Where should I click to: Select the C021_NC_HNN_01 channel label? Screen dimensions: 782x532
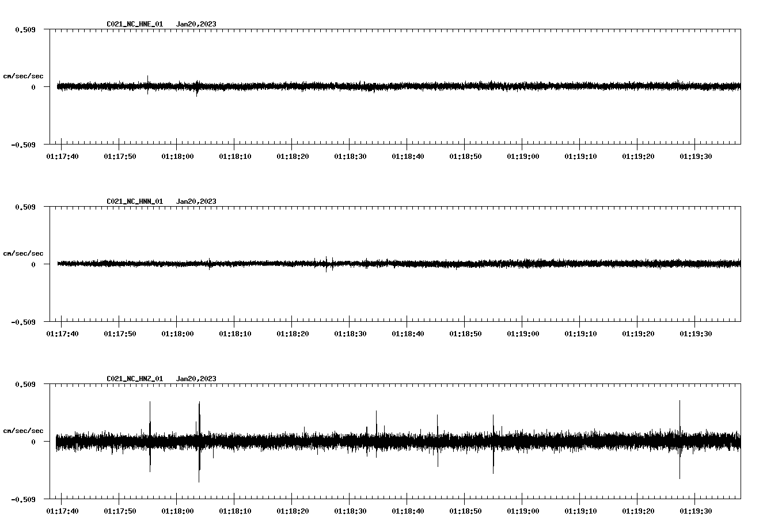point(134,202)
